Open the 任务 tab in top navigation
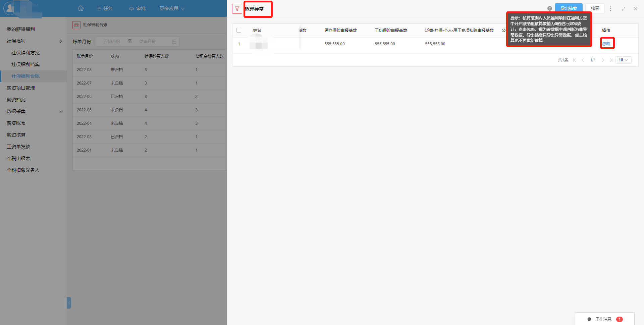644x325 pixels. (104, 8)
